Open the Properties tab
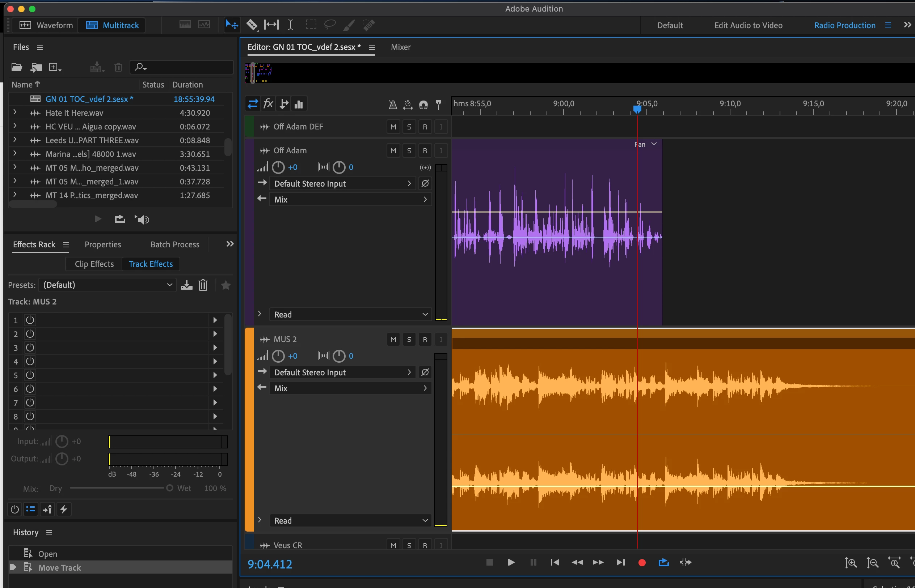Viewport: 915px width, 588px height. coord(103,244)
